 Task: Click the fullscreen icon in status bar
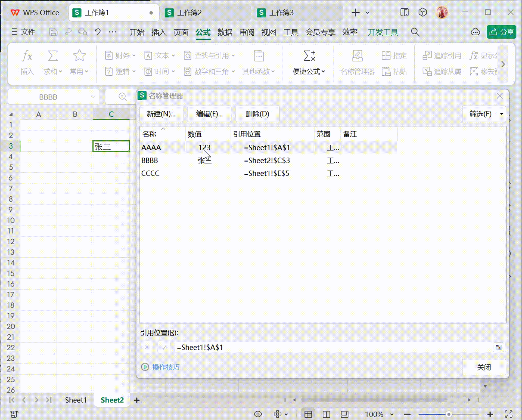point(508,414)
